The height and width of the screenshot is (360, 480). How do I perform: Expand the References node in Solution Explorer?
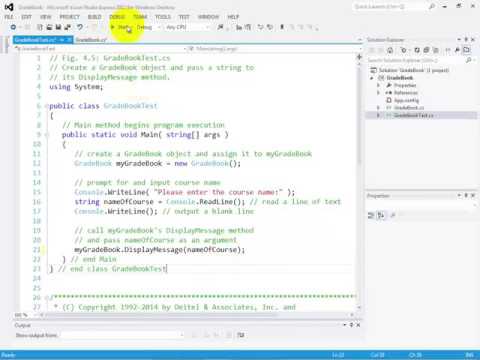[x=378, y=93]
